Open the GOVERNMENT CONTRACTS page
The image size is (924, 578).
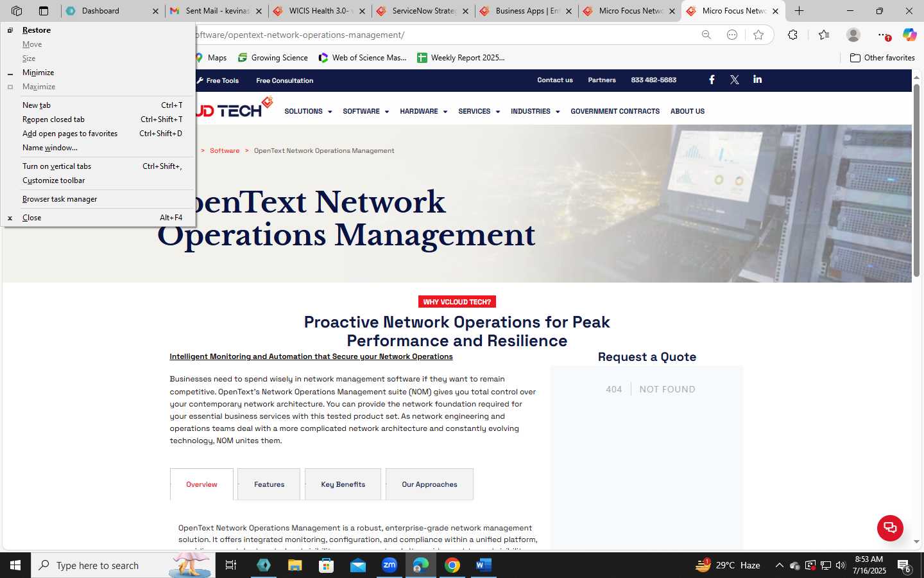[x=615, y=112]
